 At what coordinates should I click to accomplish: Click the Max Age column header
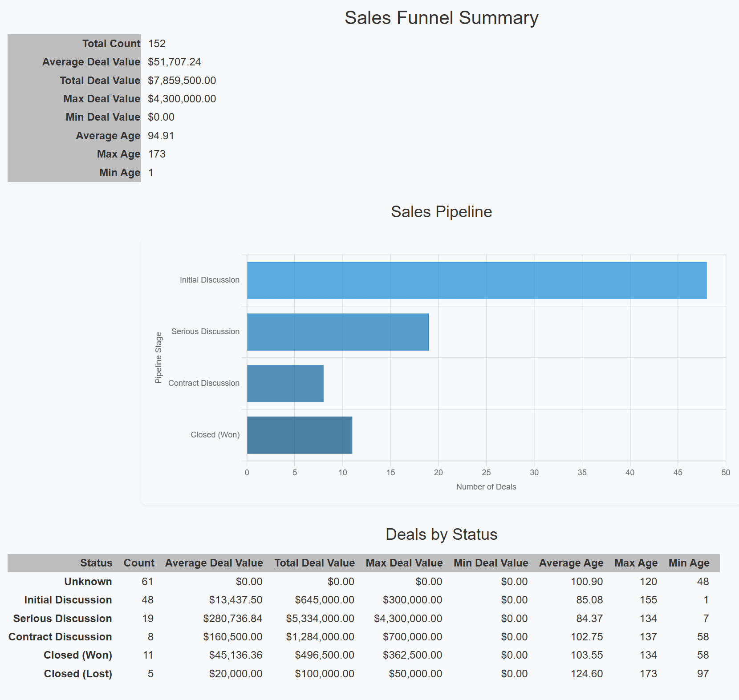pos(636,563)
